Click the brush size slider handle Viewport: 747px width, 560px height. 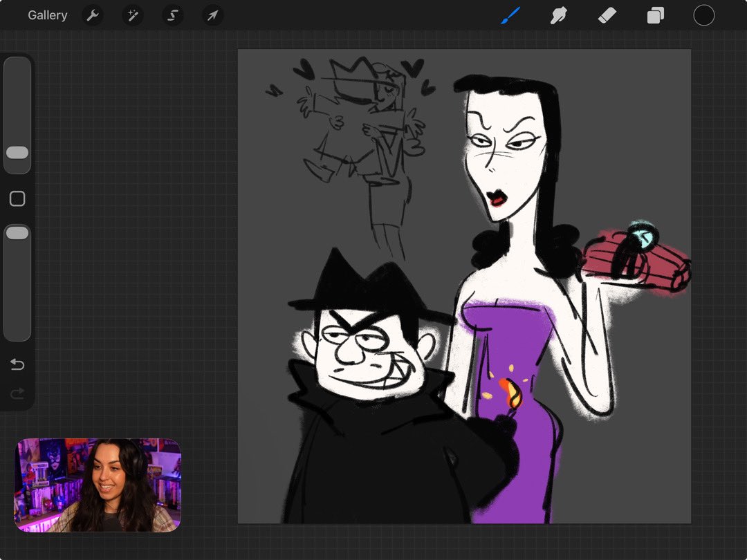tap(17, 152)
